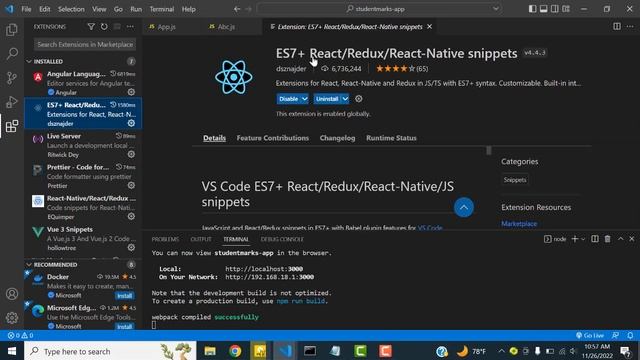Open notifications bell in status bar

[630, 336]
